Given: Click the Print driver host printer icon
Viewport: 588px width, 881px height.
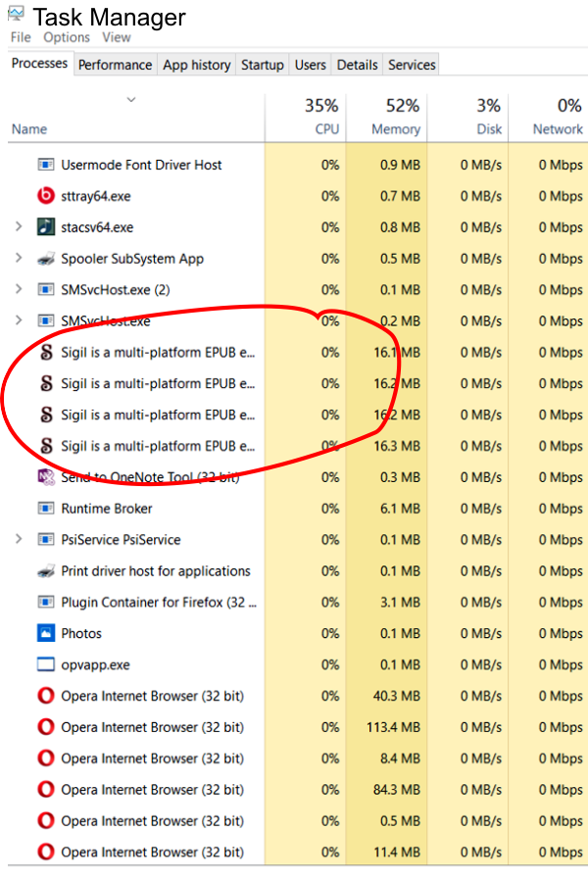Looking at the screenshot, I should point(45,571).
